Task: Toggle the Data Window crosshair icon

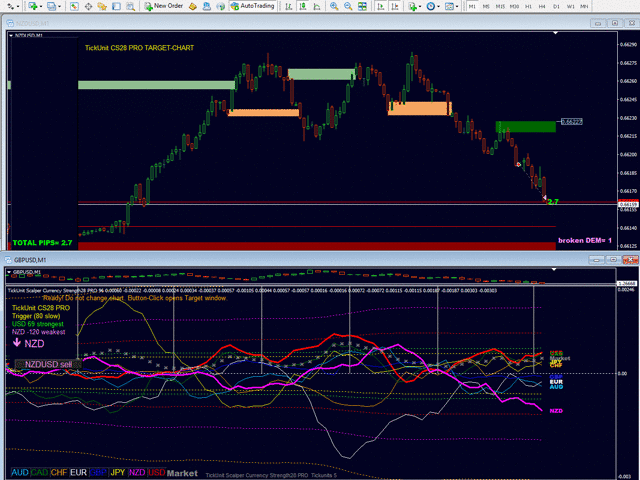Action: pyautogui.click(x=88, y=6)
